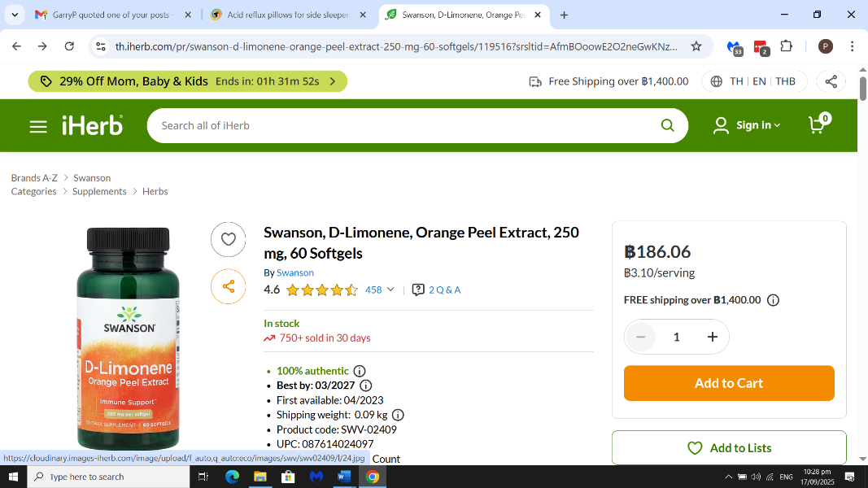
Task: Click the orange share product icon
Action: coord(229,286)
